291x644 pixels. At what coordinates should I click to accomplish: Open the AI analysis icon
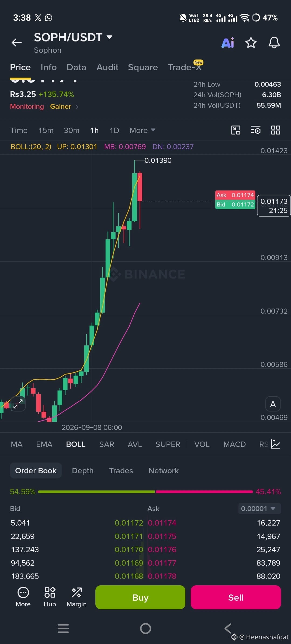click(x=228, y=43)
